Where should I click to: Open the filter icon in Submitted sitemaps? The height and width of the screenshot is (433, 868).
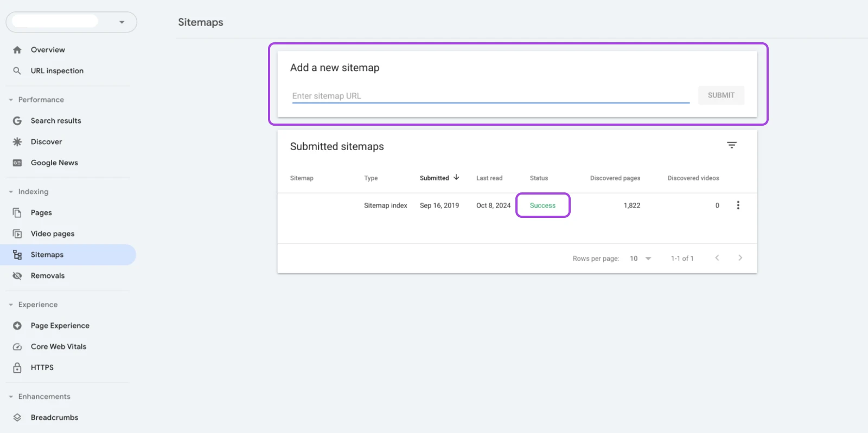[x=732, y=145]
